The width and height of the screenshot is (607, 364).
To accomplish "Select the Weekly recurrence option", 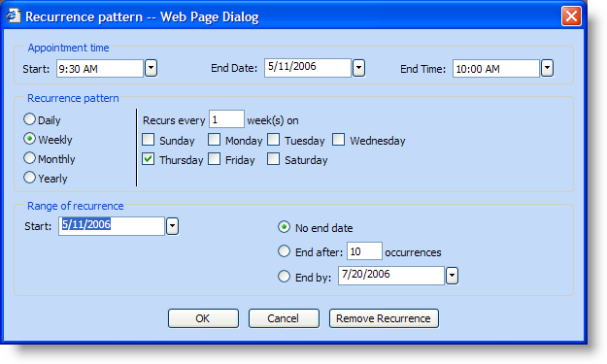I will pyautogui.click(x=29, y=139).
